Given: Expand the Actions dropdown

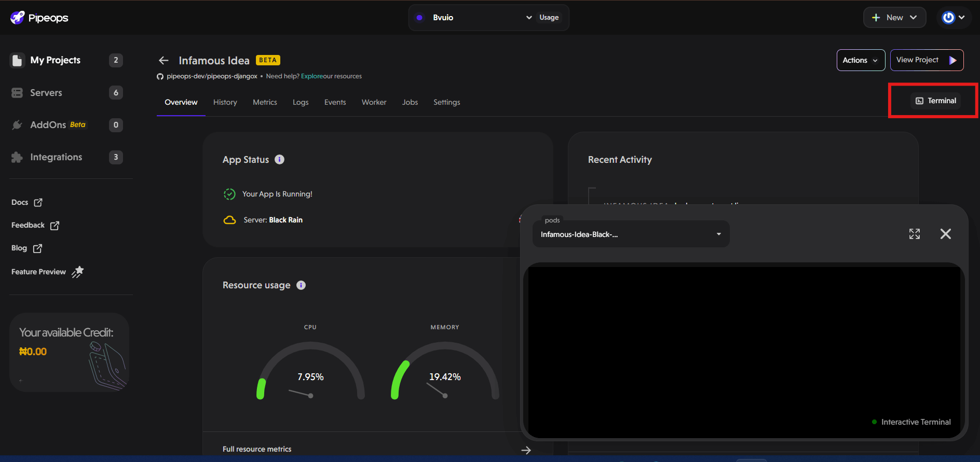Looking at the screenshot, I should [861, 60].
